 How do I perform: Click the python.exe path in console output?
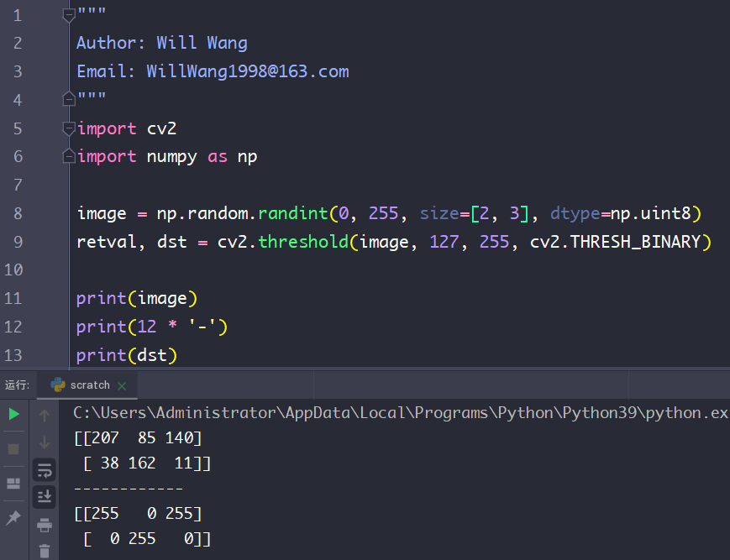point(401,413)
